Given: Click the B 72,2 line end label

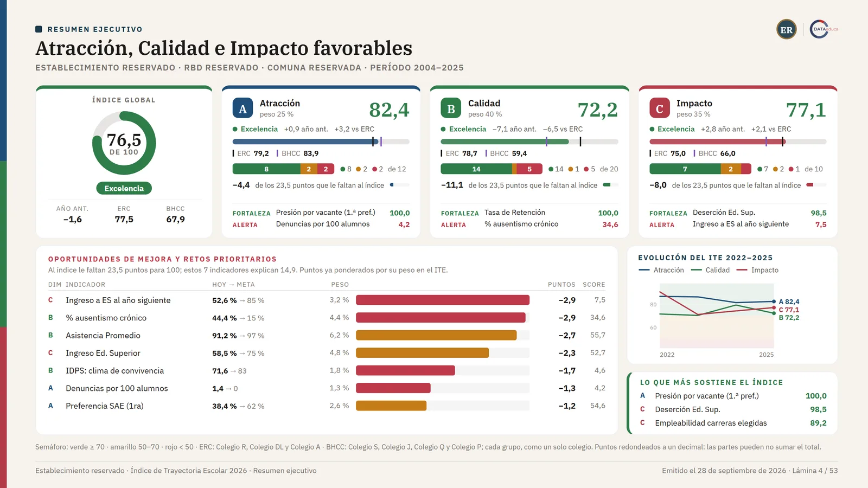Looking at the screenshot, I should click(789, 318).
